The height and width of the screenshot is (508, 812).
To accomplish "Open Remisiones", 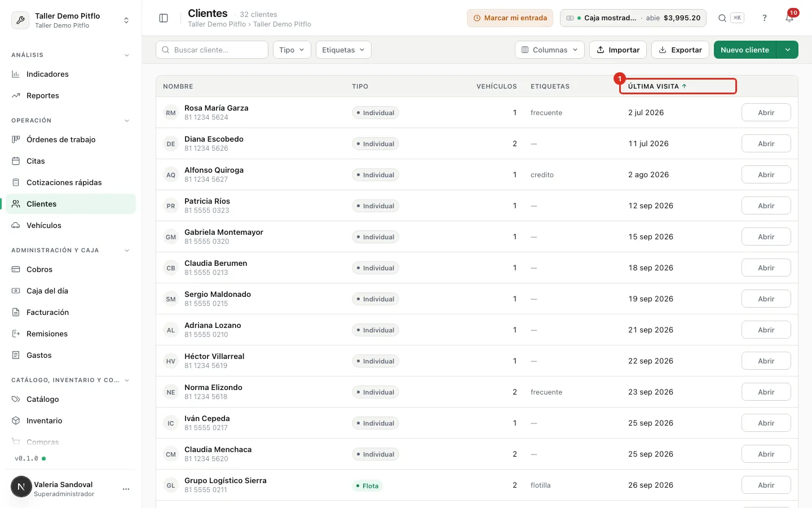I will pyautogui.click(x=70, y=334).
